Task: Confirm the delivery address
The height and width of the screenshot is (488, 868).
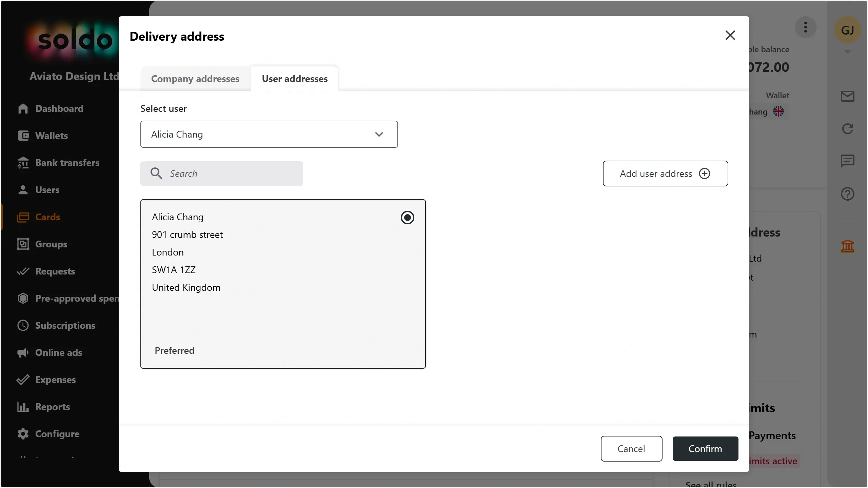Action: 705,449
